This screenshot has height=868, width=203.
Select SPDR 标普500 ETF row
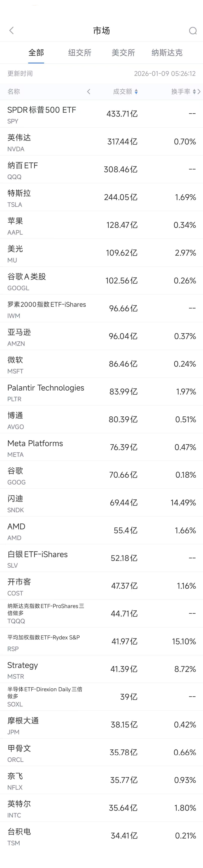tap(101, 114)
